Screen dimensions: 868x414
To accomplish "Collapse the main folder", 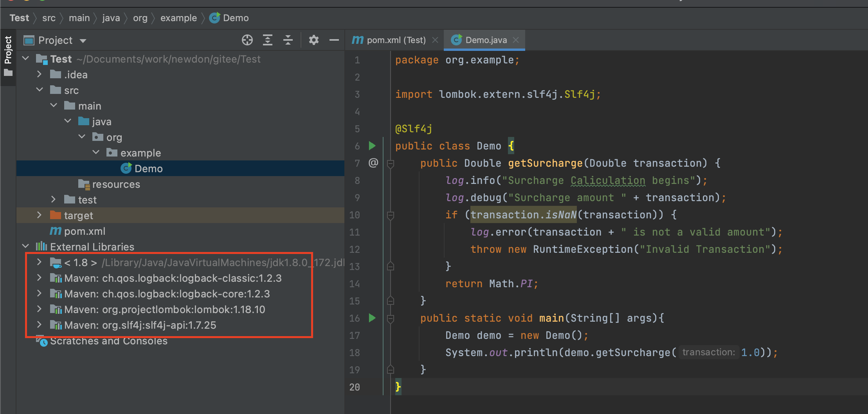I will point(54,105).
